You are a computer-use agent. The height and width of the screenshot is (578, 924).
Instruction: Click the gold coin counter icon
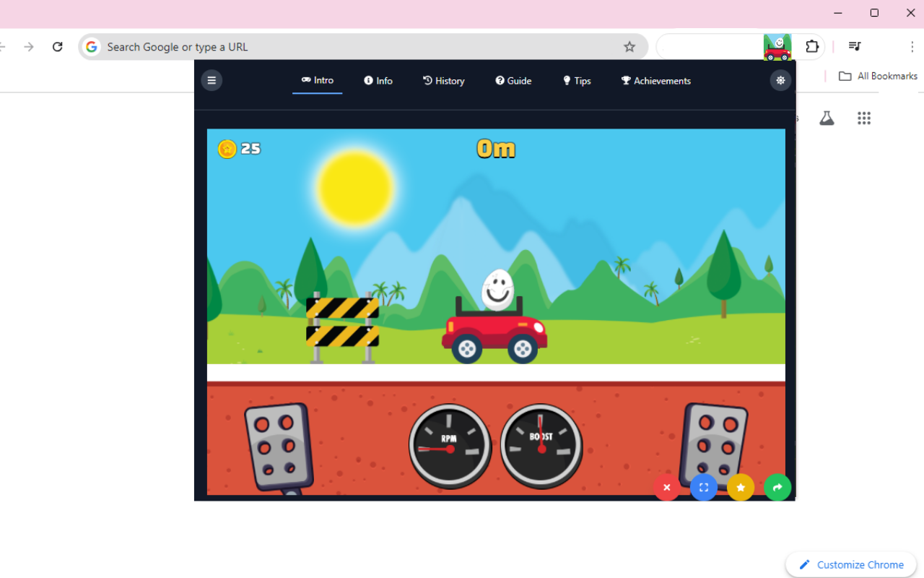pyautogui.click(x=227, y=149)
